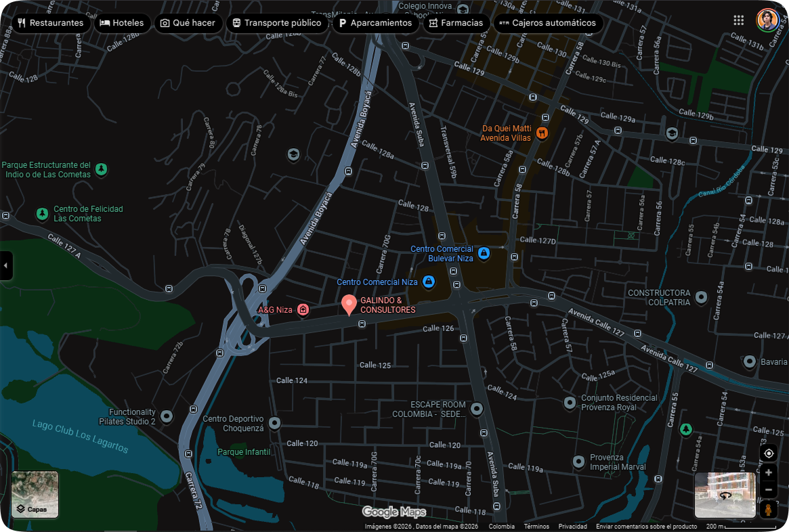Open the Da Quei Matti restaurant marker
789x532 pixels.
(x=542, y=133)
